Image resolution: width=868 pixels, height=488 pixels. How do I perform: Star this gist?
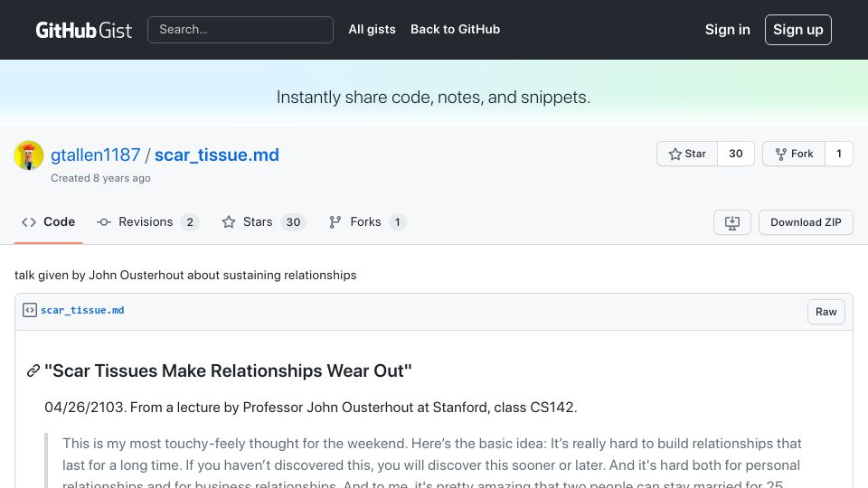(x=687, y=154)
